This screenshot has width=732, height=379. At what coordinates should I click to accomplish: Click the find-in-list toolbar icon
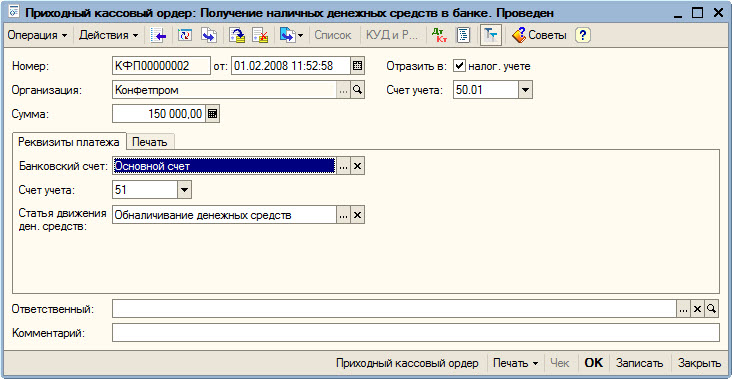pyautogui.click(x=159, y=35)
